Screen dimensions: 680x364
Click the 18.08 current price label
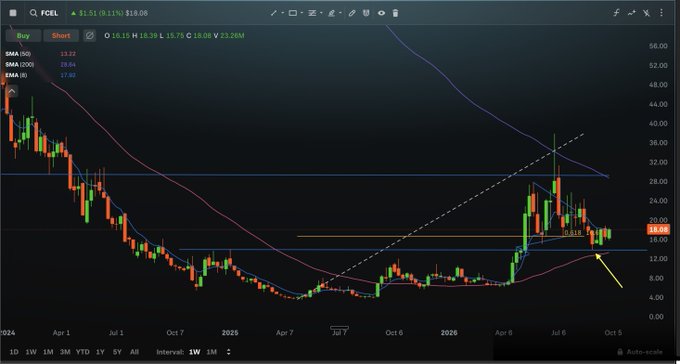click(657, 230)
